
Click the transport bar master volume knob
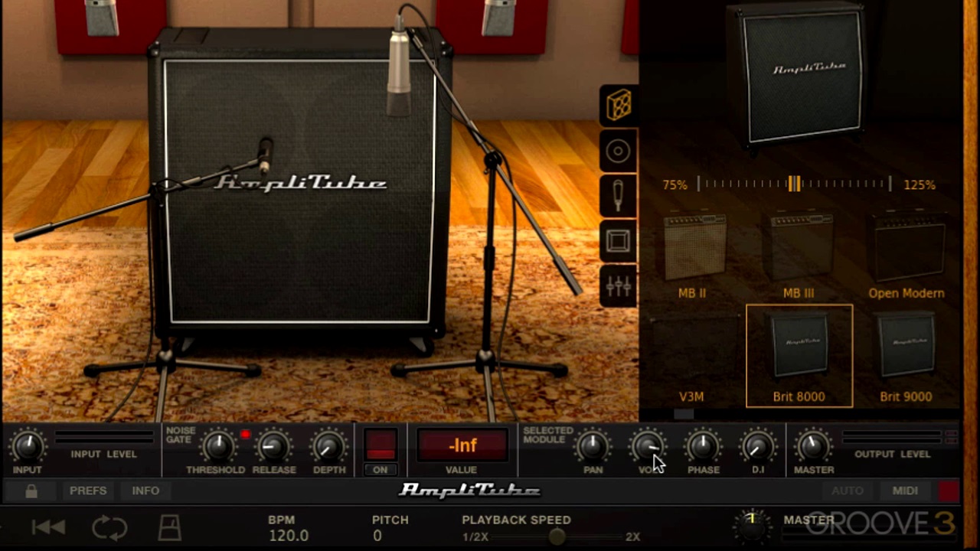tap(752, 527)
